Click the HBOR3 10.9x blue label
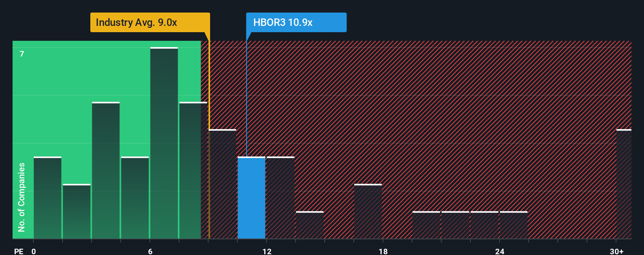This screenshot has width=644, height=255. click(296, 22)
